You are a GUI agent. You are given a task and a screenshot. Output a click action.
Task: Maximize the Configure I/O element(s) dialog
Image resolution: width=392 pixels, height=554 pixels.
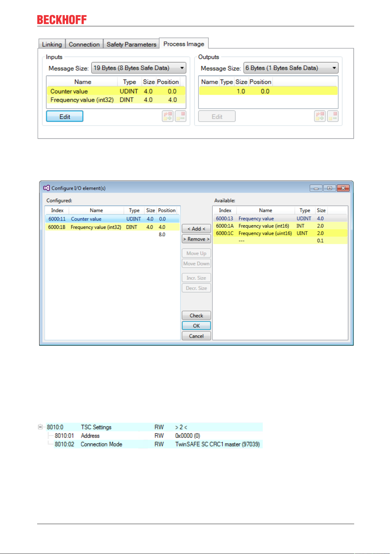330,188
